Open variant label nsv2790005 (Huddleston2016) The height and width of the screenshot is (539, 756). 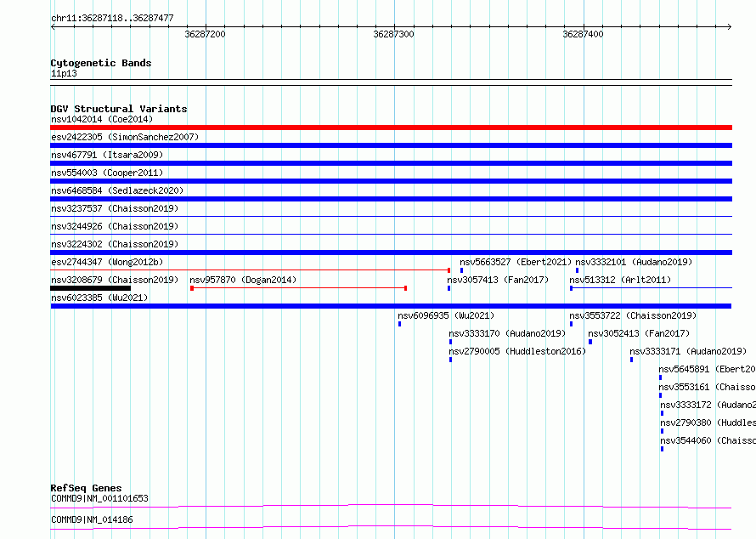click(517, 351)
